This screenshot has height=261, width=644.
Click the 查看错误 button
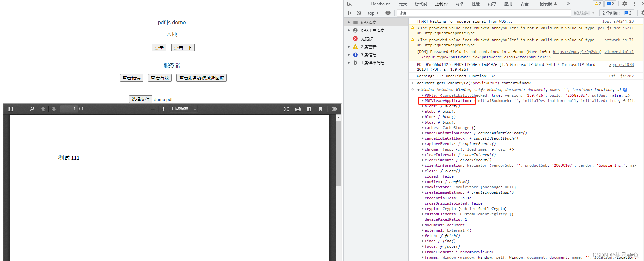132,78
